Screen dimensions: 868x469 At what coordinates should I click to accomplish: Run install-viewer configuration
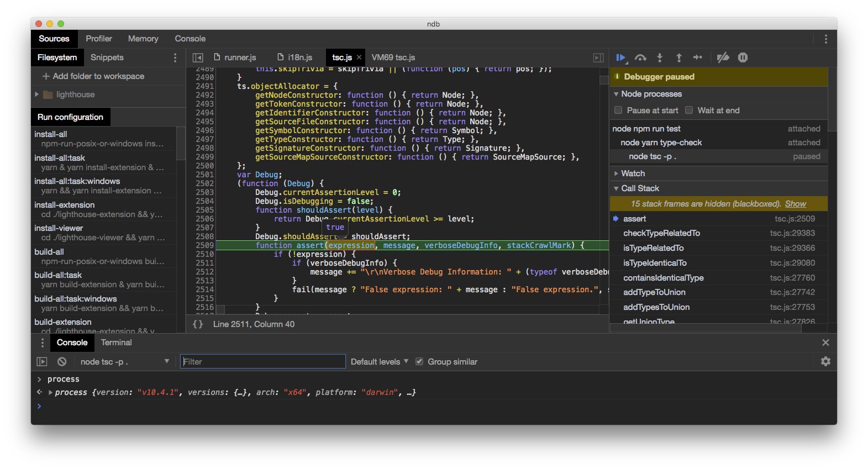(104, 233)
